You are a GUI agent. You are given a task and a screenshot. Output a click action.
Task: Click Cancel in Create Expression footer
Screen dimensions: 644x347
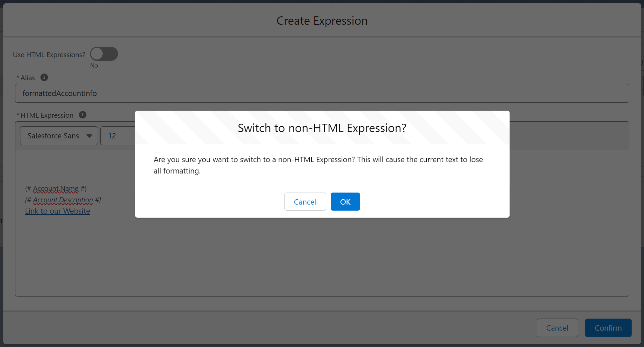pyautogui.click(x=557, y=328)
